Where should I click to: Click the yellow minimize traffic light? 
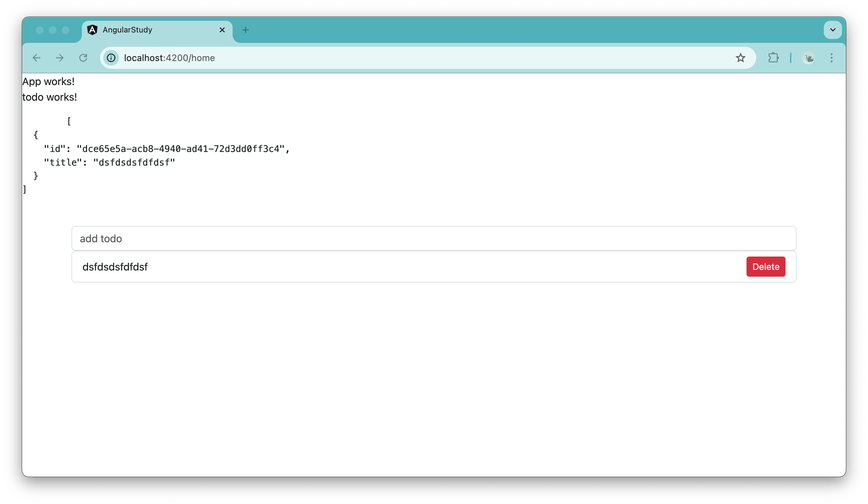pyautogui.click(x=53, y=30)
